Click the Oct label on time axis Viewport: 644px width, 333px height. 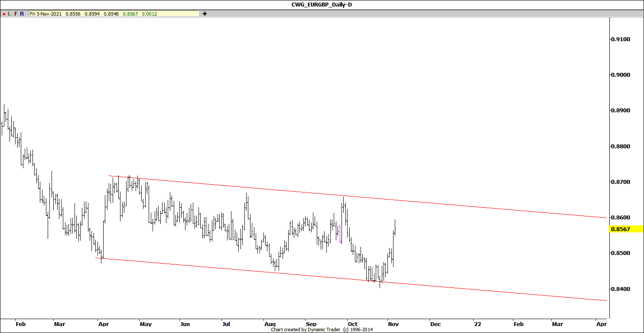[353, 324]
